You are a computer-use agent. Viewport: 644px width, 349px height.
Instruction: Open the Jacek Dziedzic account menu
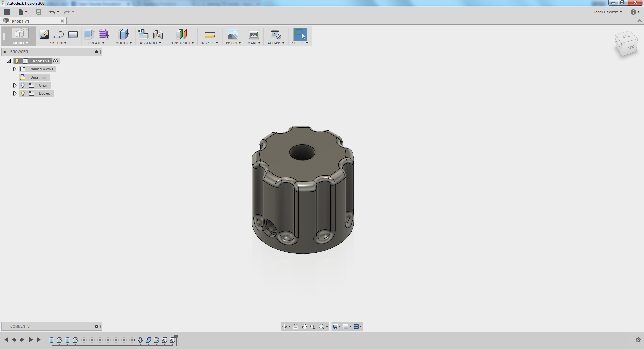(x=607, y=12)
